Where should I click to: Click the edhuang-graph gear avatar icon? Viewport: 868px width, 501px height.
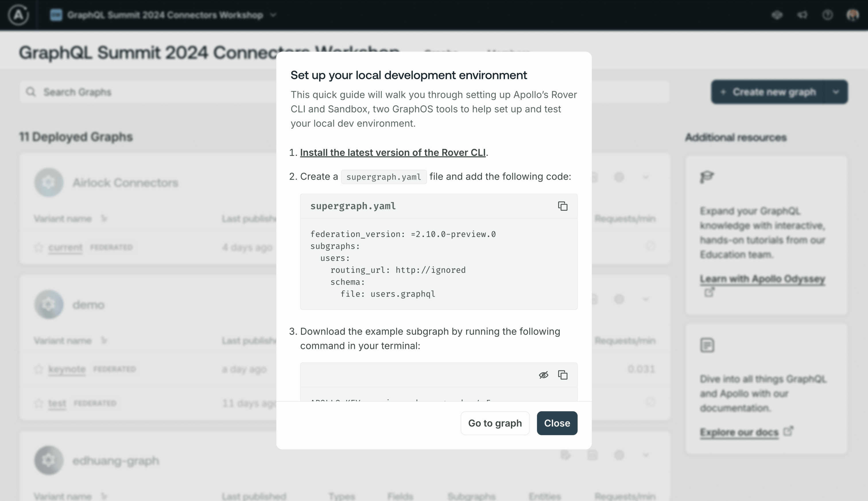tap(49, 460)
